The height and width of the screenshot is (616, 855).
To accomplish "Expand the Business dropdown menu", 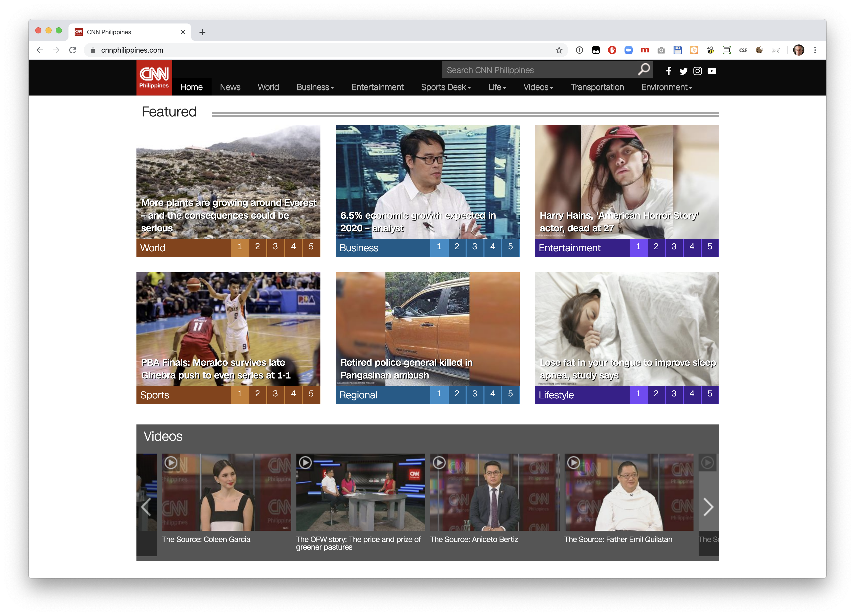I will (315, 87).
